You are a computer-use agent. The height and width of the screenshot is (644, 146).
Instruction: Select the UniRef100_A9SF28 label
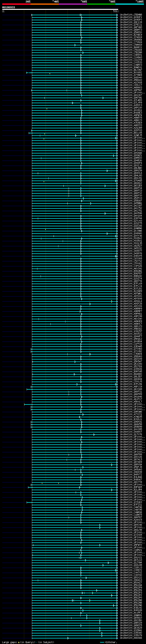131,304
